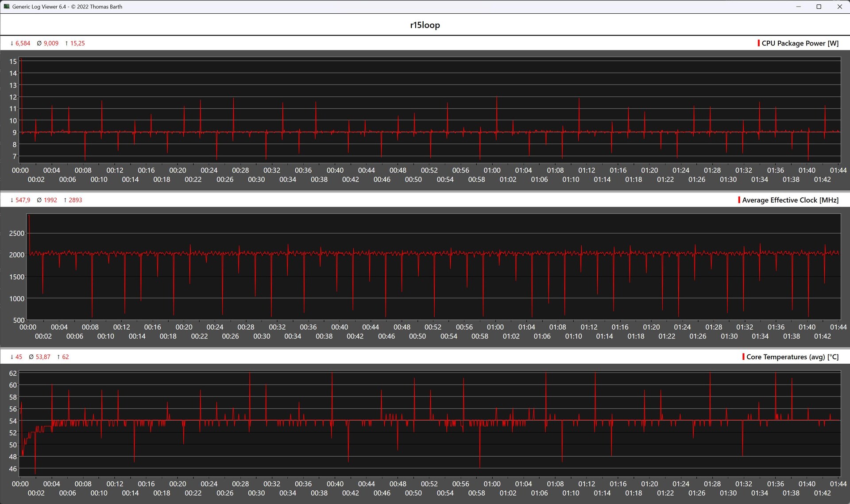Minimize the Generic Log Viewer window
The height and width of the screenshot is (504, 850).
[799, 7]
